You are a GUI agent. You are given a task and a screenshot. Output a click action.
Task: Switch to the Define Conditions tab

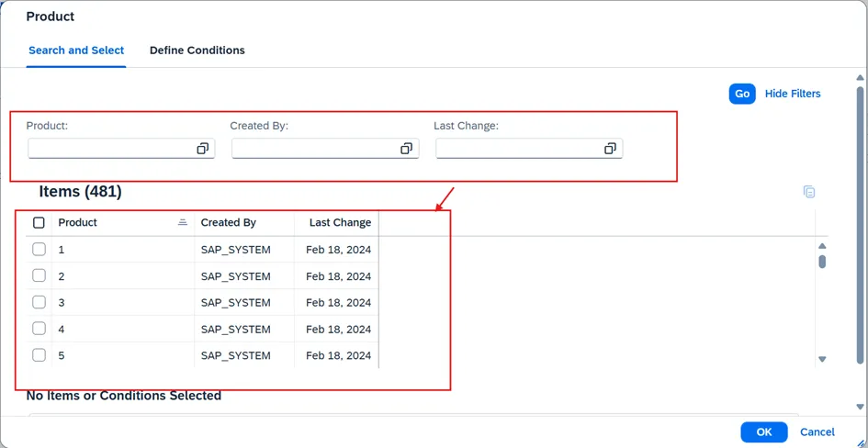pyautogui.click(x=197, y=50)
